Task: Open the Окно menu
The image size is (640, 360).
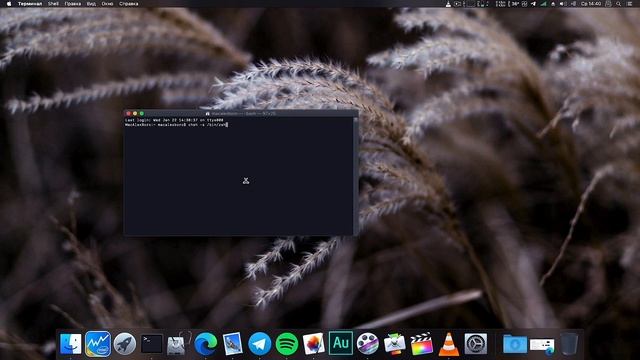Action: pyautogui.click(x=107, y=4)
